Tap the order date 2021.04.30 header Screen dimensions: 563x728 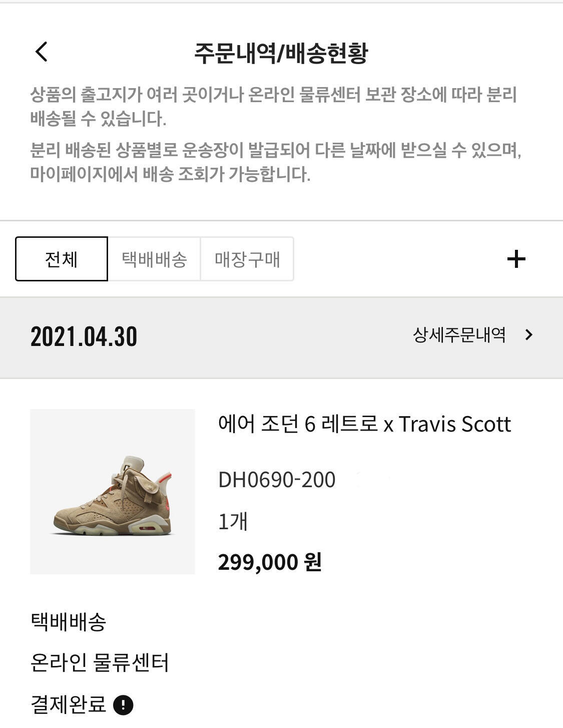coord(84,336)
